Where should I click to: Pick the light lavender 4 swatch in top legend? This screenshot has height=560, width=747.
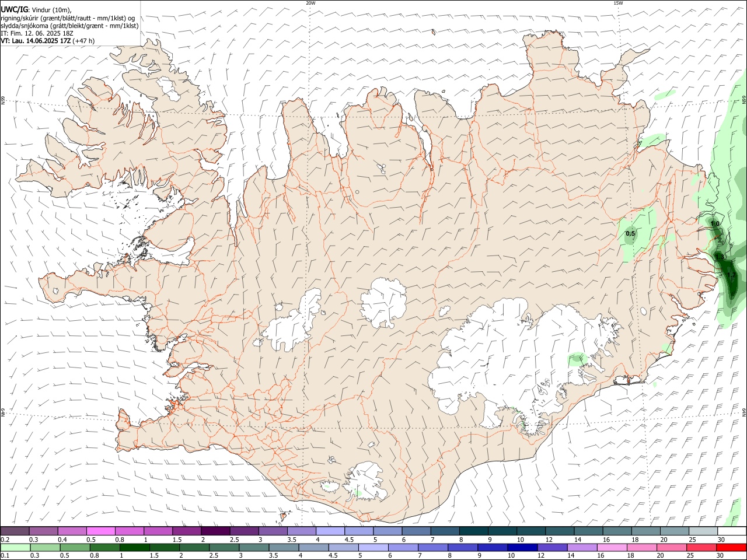click(x=330, y=531)
